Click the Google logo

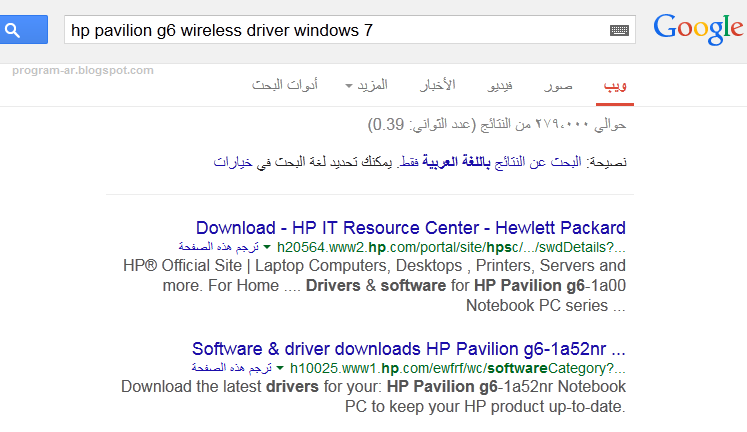(698, 29)
